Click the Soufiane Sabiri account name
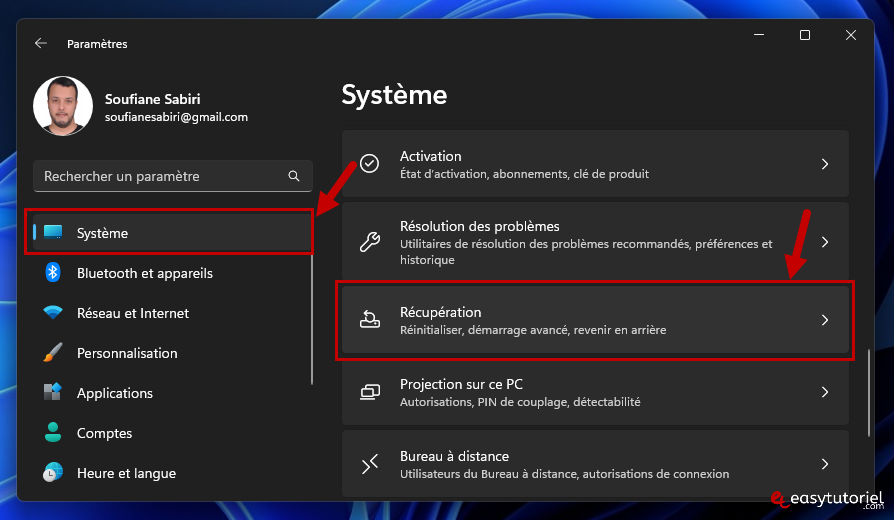Screen dimensions: 894x520 pyautogui.click(x=152, y=99)
